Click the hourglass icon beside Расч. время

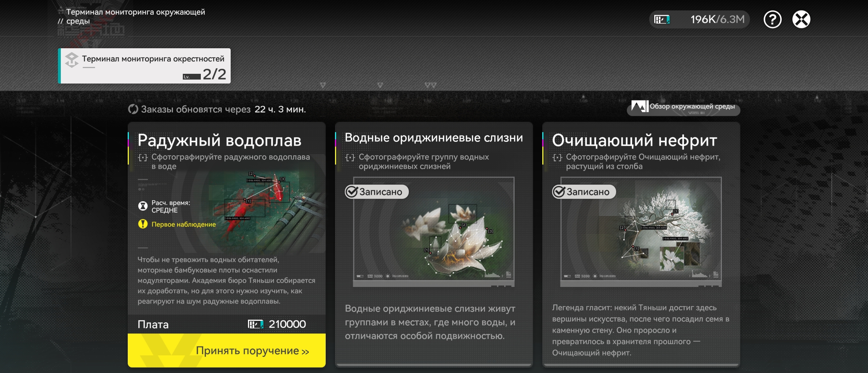pyautogui.click(x=143, y=206)
